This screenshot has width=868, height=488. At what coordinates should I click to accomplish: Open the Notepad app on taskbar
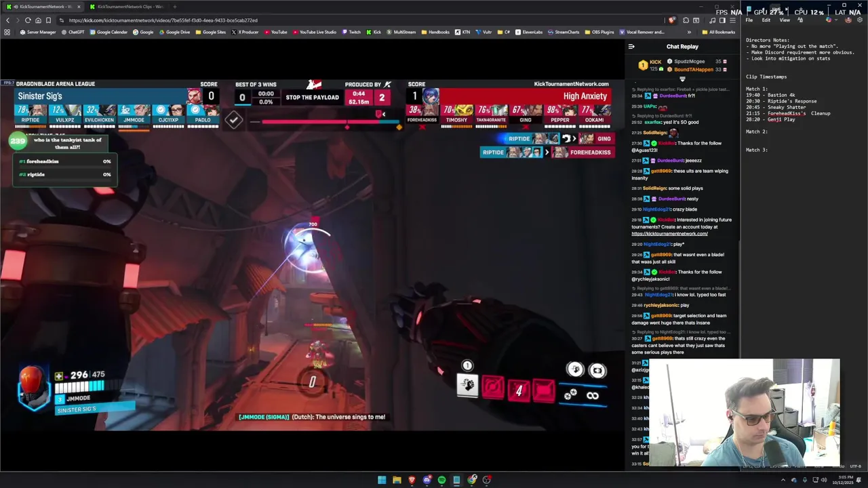tap(456, 480)
